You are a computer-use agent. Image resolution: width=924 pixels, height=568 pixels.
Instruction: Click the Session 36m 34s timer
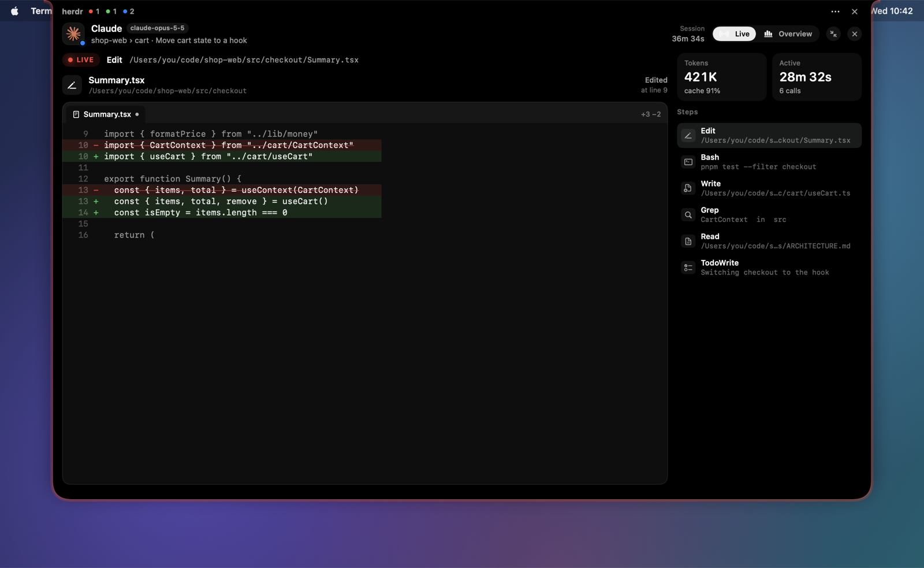point(688,34)
